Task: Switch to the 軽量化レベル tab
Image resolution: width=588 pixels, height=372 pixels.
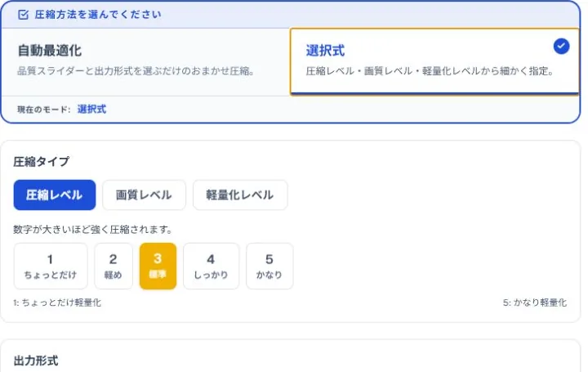Action: click(x=240, y=195)
